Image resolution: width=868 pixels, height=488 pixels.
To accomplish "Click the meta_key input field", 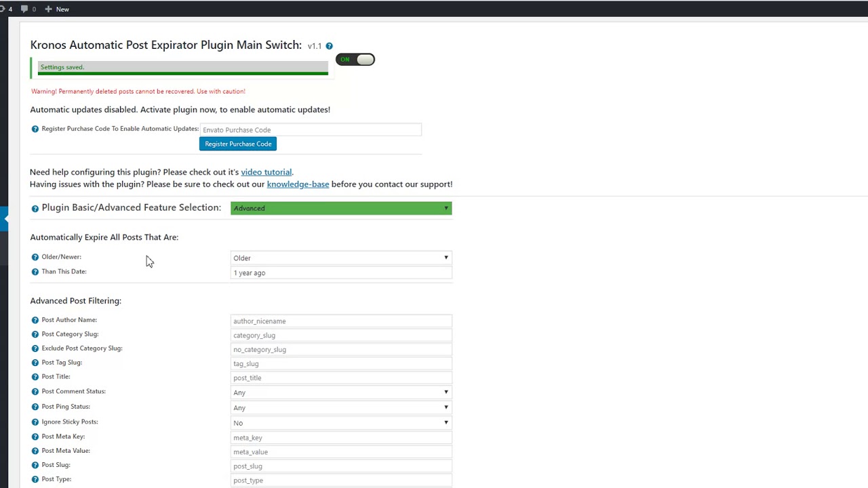I will 341,438.
